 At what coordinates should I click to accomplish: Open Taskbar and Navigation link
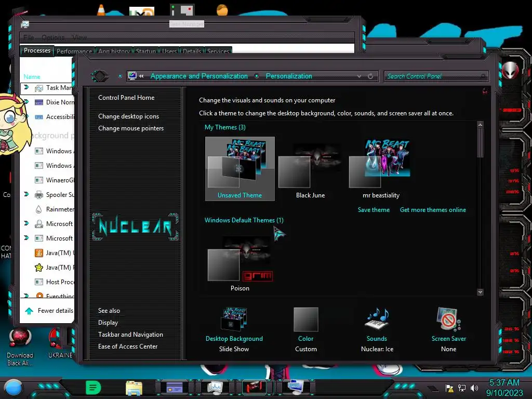click(x=130, y=334)
